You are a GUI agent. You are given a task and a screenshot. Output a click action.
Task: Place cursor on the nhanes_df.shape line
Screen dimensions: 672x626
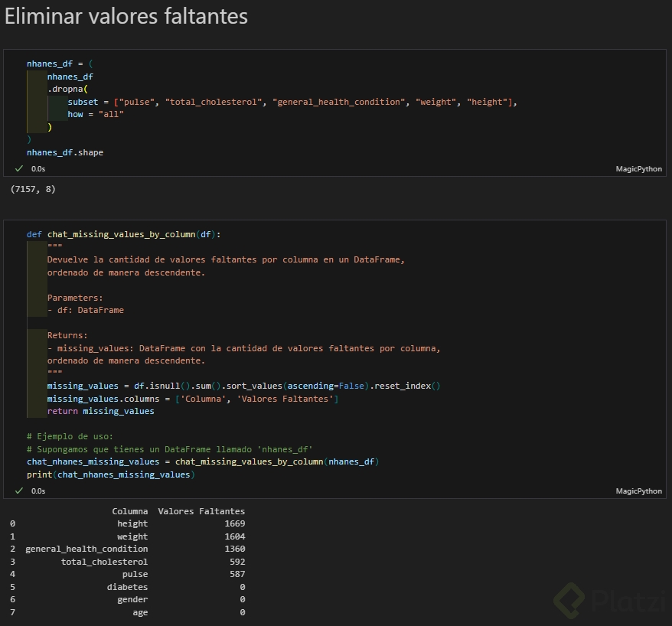click(x=65, y=152)
